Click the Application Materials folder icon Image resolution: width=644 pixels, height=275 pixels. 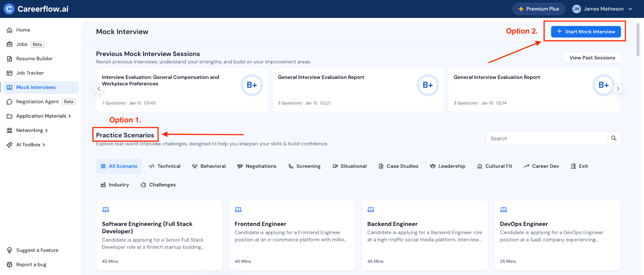[10, 116]
